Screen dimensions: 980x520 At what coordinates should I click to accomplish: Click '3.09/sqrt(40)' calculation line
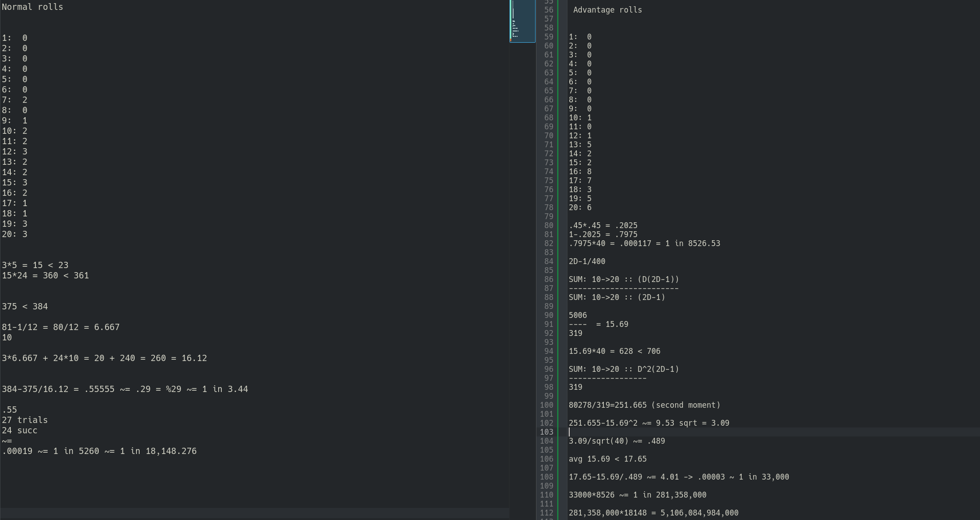[617, 441]
